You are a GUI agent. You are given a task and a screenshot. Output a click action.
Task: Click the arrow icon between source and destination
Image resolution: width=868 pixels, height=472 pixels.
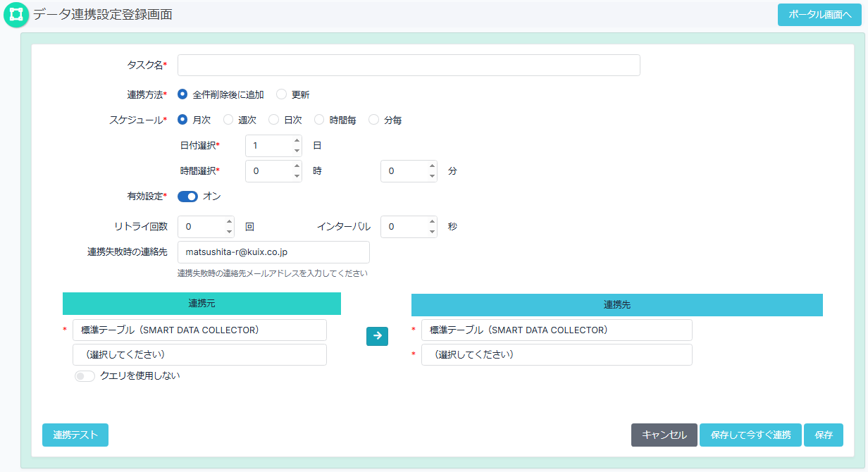377,336
